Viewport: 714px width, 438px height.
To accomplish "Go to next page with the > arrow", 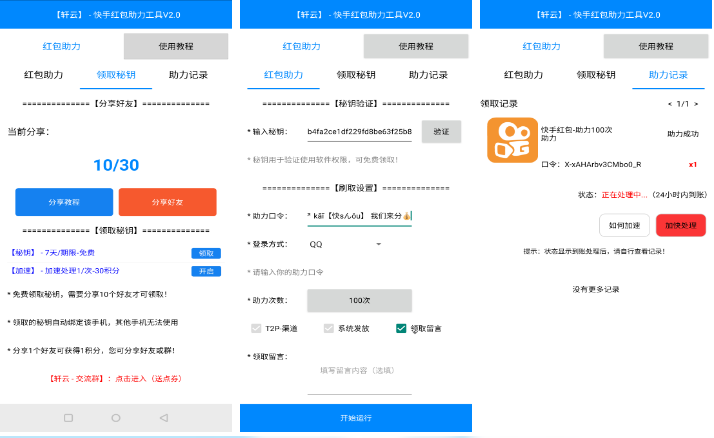I will click(695, 104).
